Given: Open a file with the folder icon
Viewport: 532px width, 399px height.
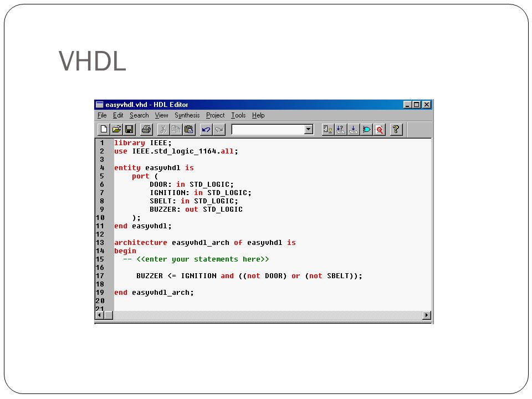Looking at the screenshot, I should click(x=116, y=129).
